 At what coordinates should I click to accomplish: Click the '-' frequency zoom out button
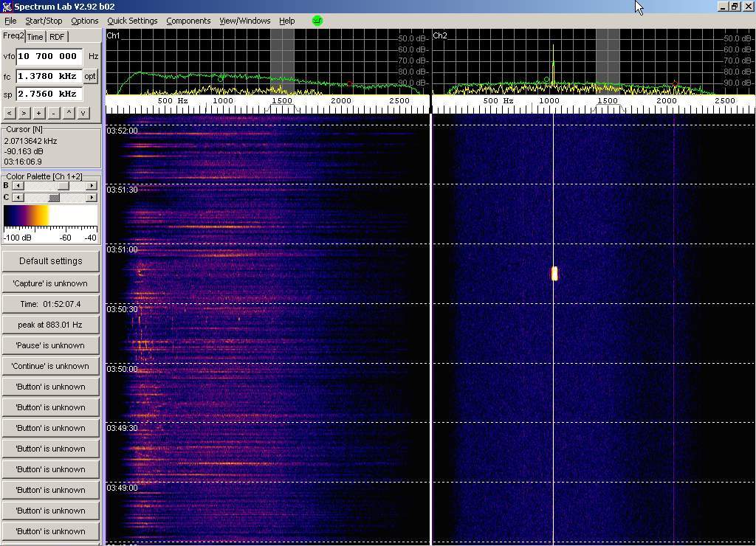(x=52, y=113)
